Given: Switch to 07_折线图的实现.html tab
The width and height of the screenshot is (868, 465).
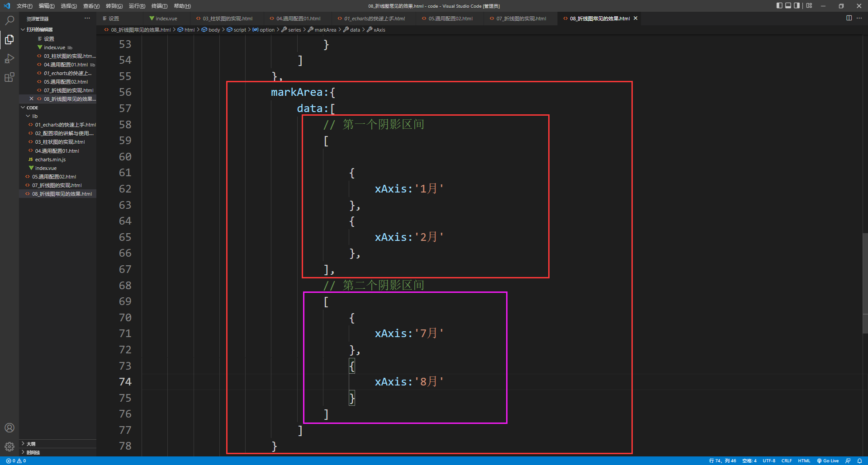Looking at the screenshot, I should 521,19.
